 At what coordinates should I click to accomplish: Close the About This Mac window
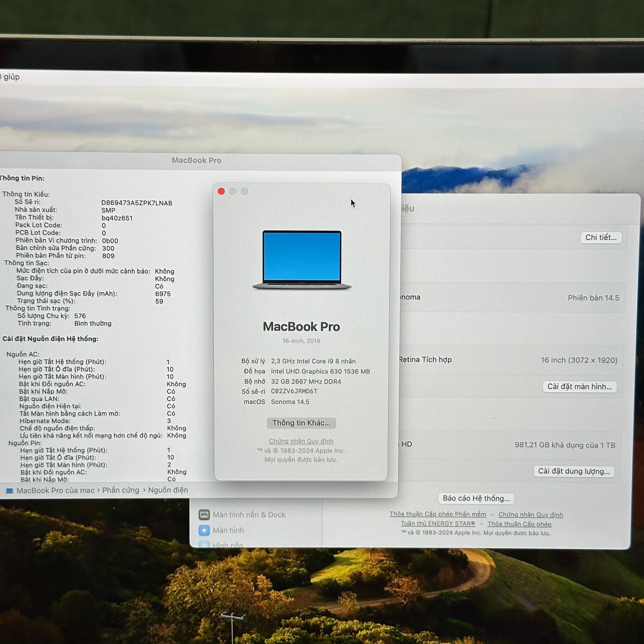point(221,191)
